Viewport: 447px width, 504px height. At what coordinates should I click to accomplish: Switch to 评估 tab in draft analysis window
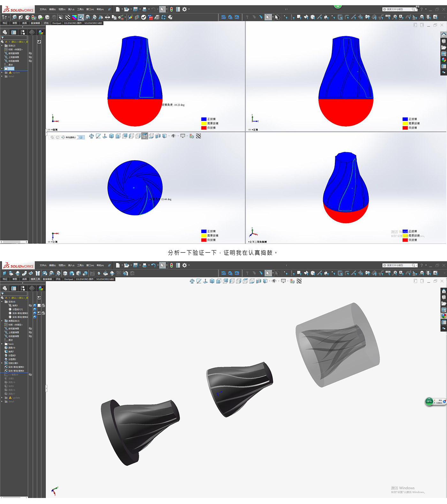pyautogui.click(x=46, y=23)
